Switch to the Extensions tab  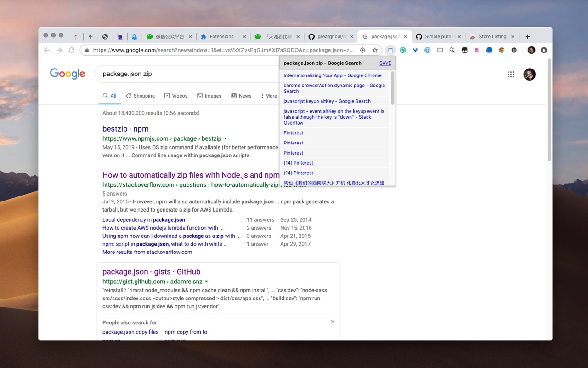222,36
